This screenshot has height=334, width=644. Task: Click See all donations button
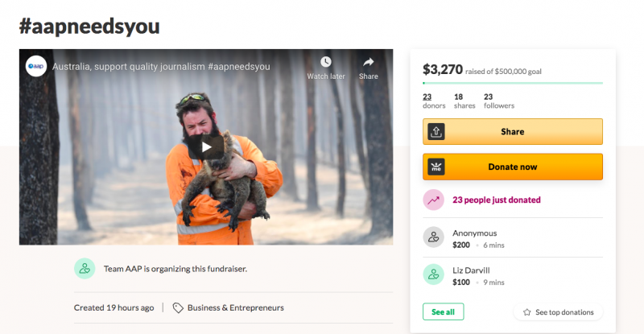coord(443,311)
